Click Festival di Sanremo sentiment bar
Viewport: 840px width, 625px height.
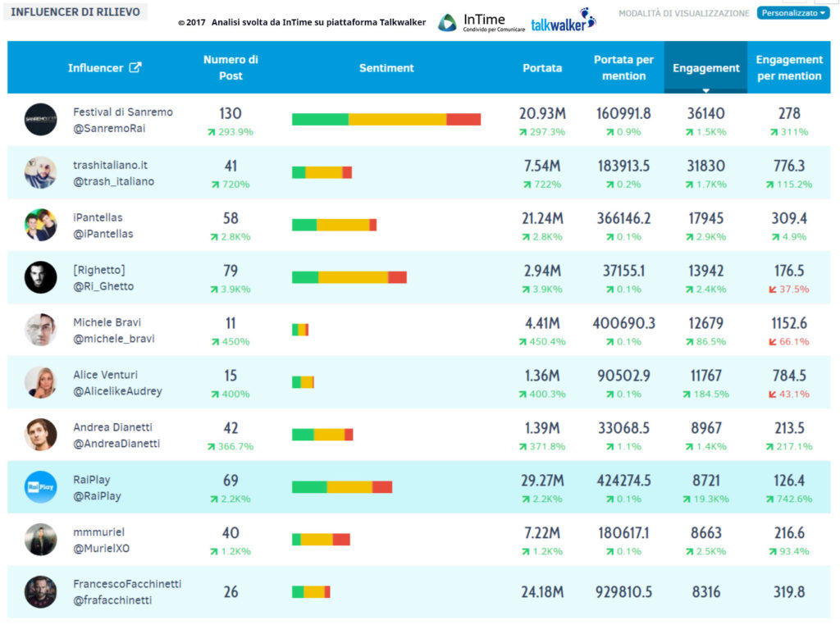click(x=386, y=120)
